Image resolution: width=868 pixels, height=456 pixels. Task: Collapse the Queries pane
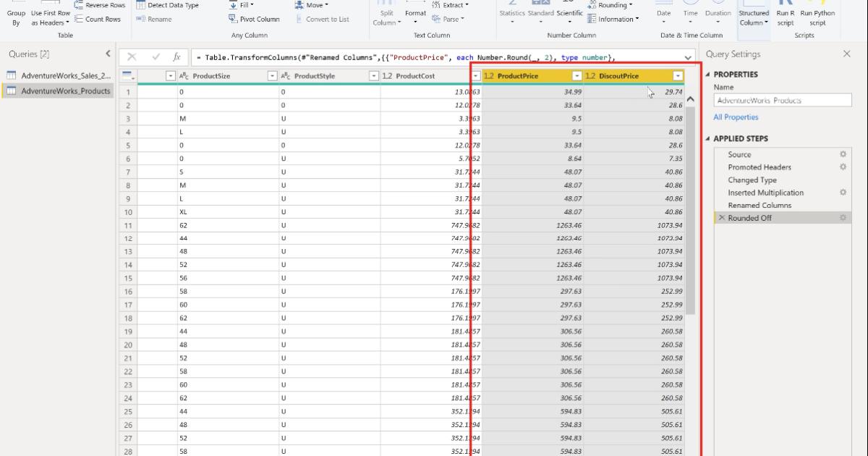109,53
